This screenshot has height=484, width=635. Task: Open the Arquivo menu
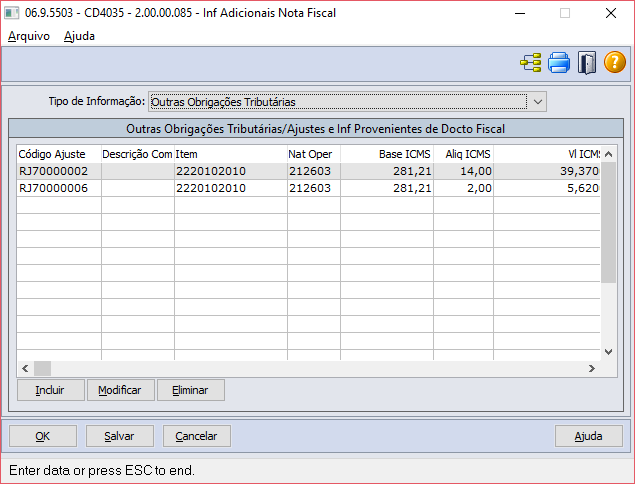tap(29, 36)
